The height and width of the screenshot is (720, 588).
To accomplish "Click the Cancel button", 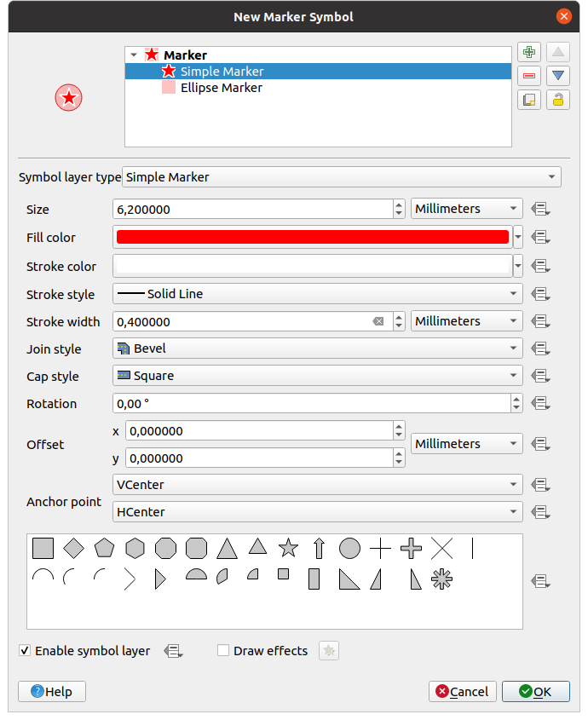I will tap(462, 692).
